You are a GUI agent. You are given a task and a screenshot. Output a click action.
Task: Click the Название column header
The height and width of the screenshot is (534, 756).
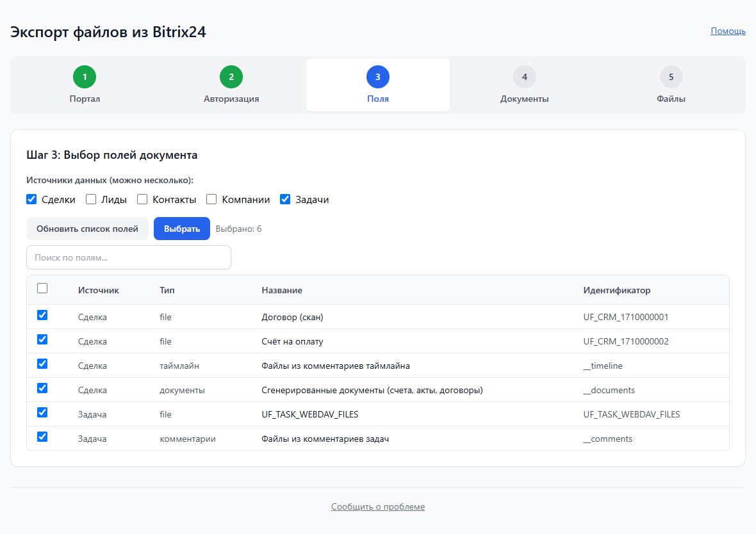(x=281, y=290)
